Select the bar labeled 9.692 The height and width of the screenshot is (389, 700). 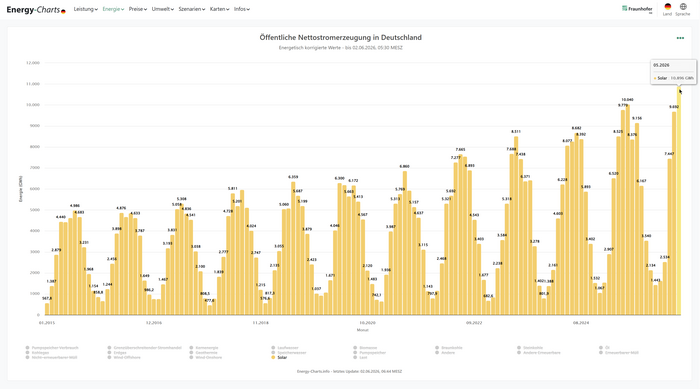click(x=674, y=213)
